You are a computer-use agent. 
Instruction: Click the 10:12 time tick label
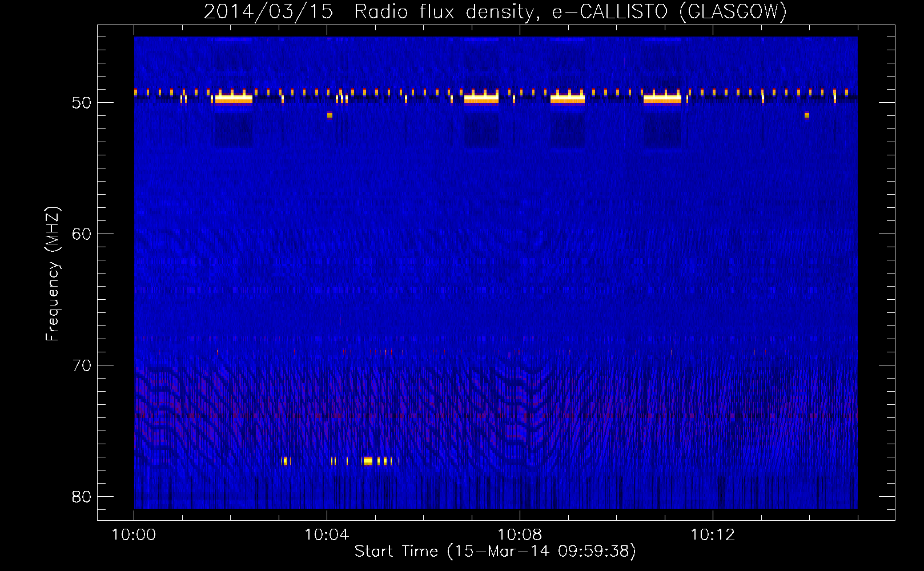tap(713, 535)
